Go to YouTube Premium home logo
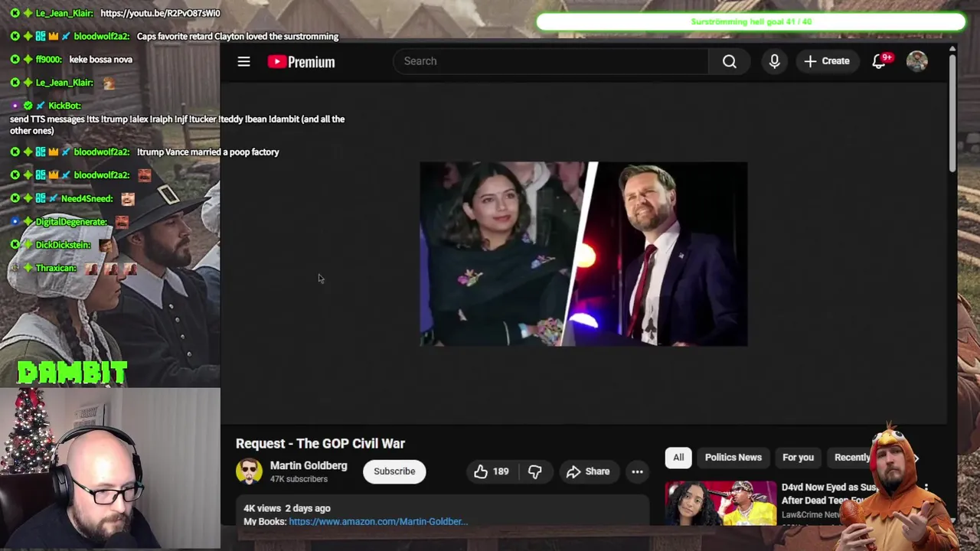 301,62
